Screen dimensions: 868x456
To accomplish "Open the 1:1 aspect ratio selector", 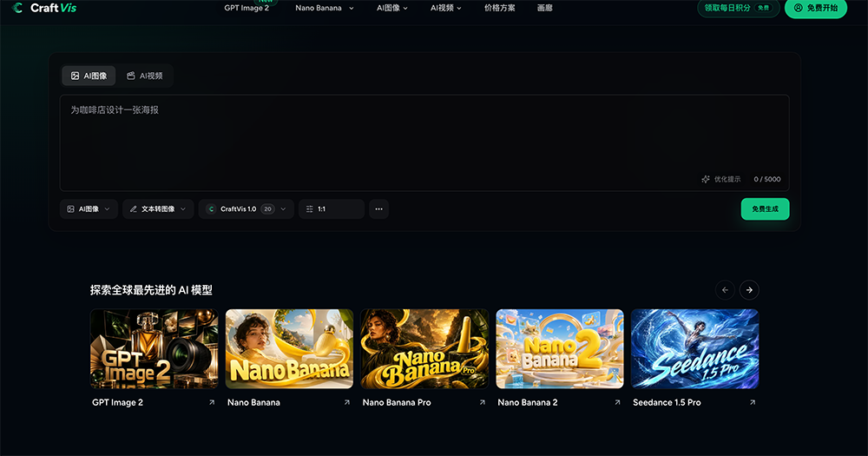I will (x=332, y=208).
